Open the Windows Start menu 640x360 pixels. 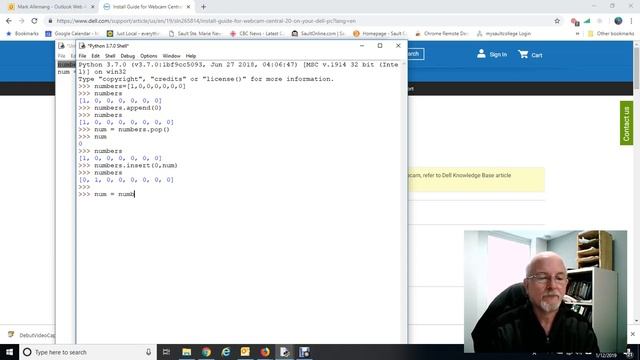tap(9, 352)
